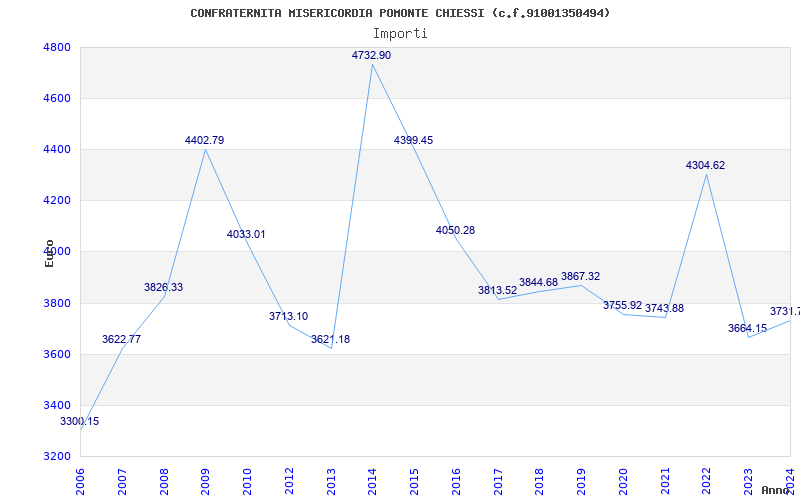The width and height of the screenshot is (800, 500).
Task: Click the 2020 x-axis year label
Action: click(x=623, y=481)
